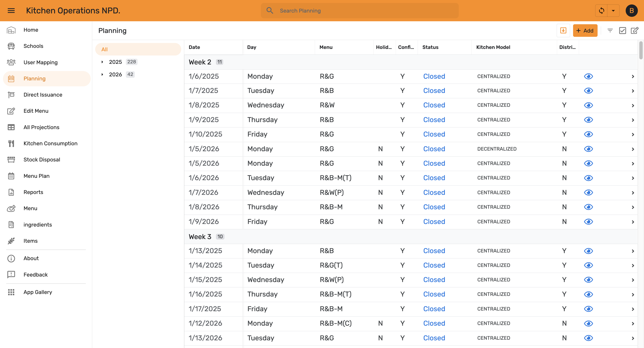
Task: Open the hamburger navigation menu
Action: pos(11,10)
